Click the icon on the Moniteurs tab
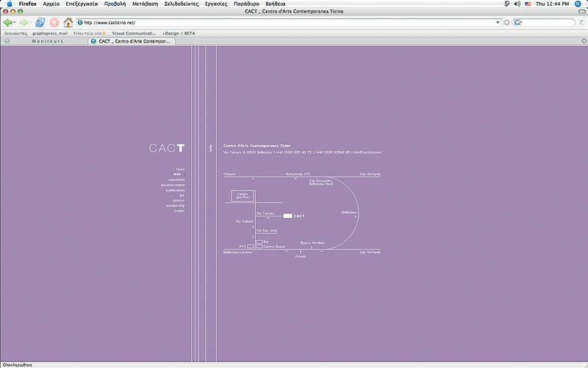This screenshot has width=588, height=368. (x=7, y=41)
